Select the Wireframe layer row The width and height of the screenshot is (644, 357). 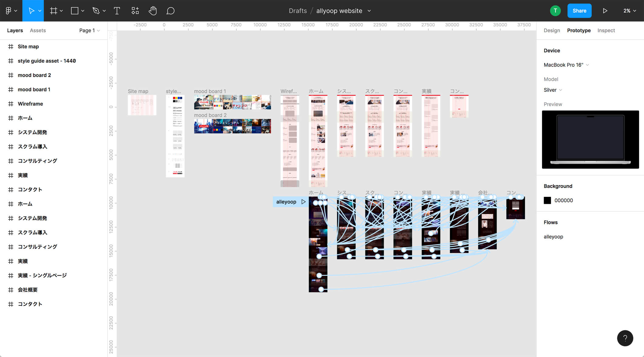click(x=53, y=104)
